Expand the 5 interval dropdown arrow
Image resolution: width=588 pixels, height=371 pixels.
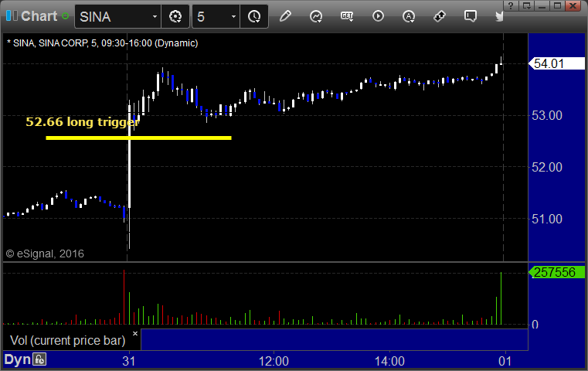233,16
